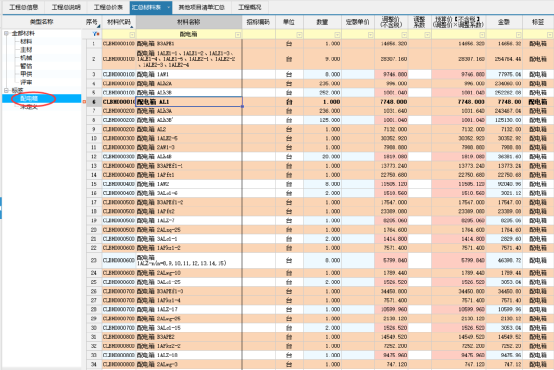Image resolution: width=554 pixels, height=370 pixels.
Task: Select 甲供 in the type tree
Action: click(26, 74)
